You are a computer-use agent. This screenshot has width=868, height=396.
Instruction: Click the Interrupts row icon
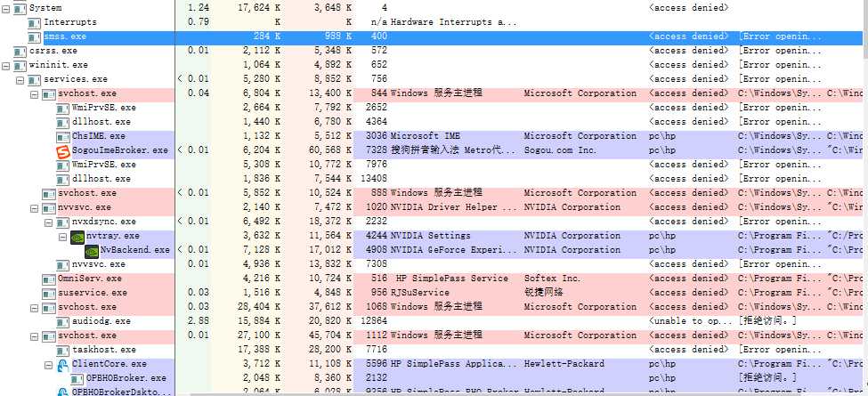[x=35, y=22]
